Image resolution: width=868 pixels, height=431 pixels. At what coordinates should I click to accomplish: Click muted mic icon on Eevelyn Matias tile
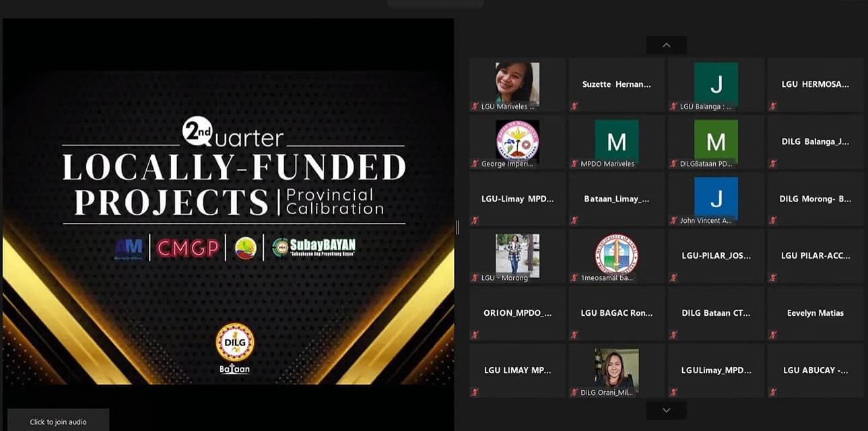coord(772,335)
